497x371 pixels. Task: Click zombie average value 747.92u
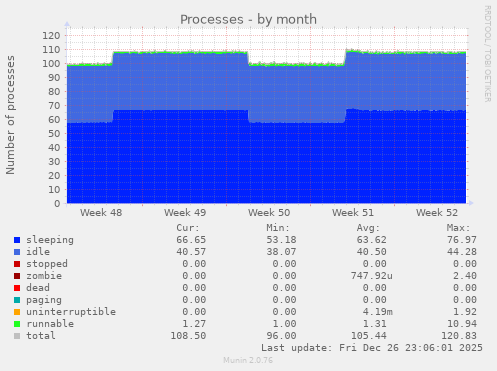[371, 276]
